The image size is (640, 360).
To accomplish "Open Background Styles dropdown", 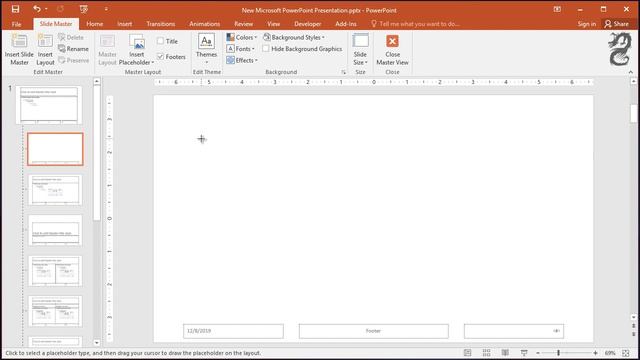I will point(294,37).
